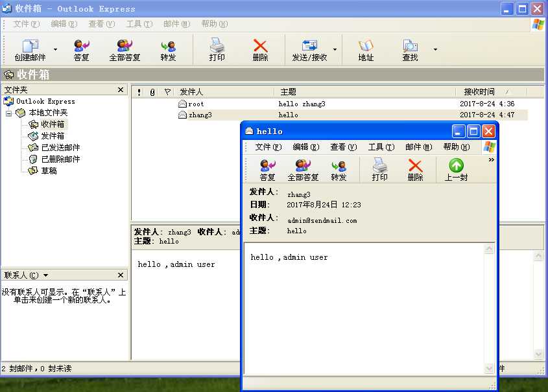This screenshot has height=392, width=548.
Task: Sort by priority exclamation column header
Action: tap(139, 92)
